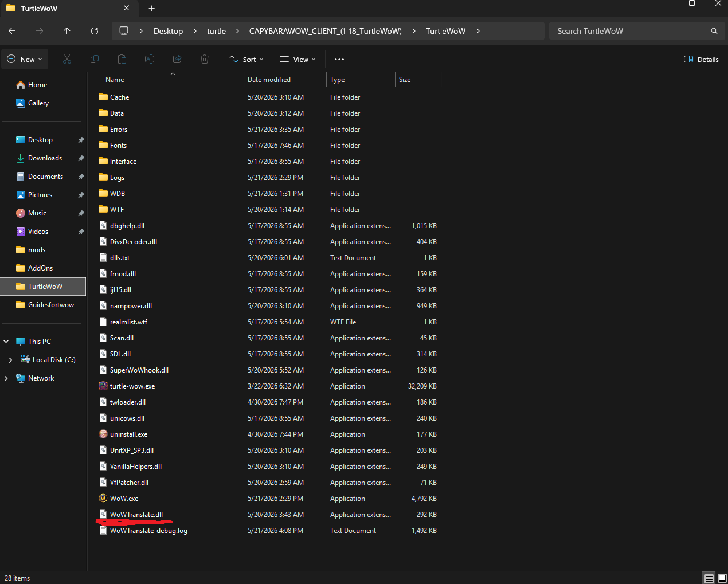Navigate to Desktop in the breadcrumb

pyautogui.click(x=168, y=31)
